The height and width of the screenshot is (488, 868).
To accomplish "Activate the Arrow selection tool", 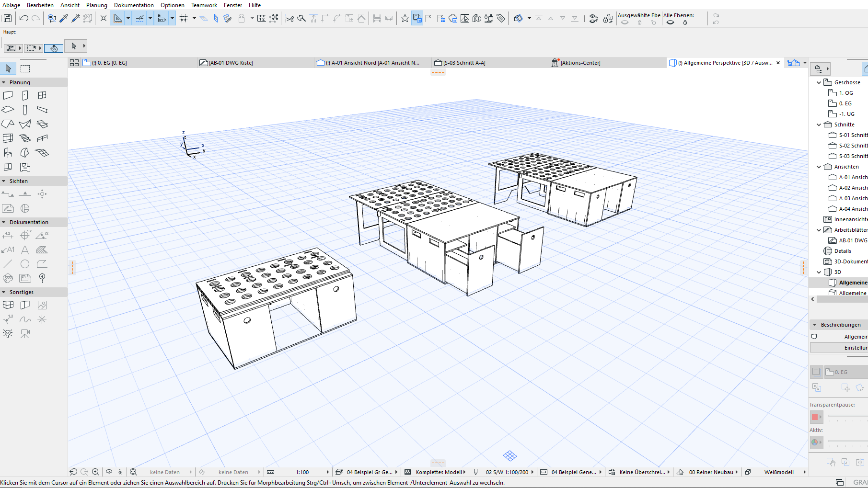I will [8, 68].
